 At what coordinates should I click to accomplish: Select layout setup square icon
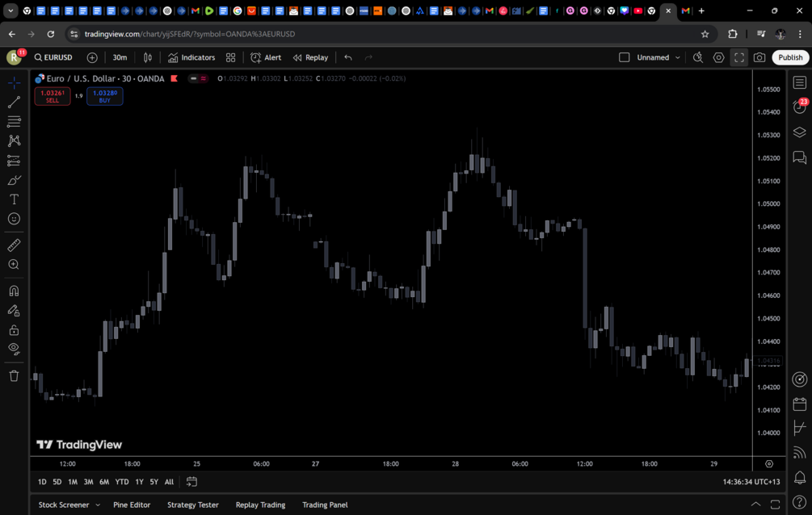[x=624, y=57]
